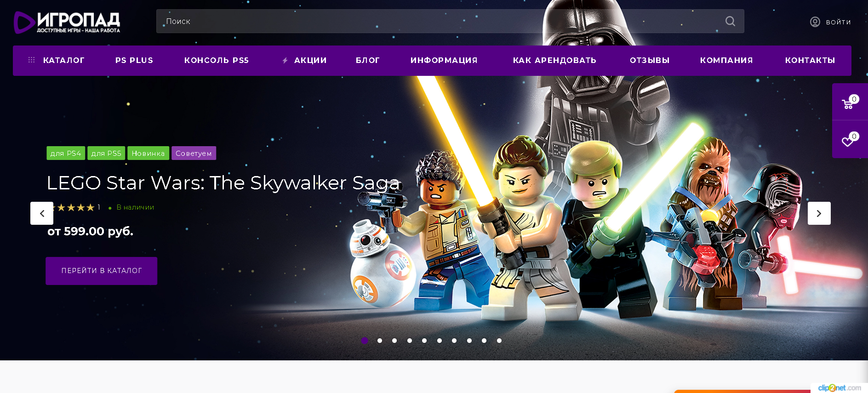
Task: Open Консоль PS5 menu item
Action: point(217,60)
